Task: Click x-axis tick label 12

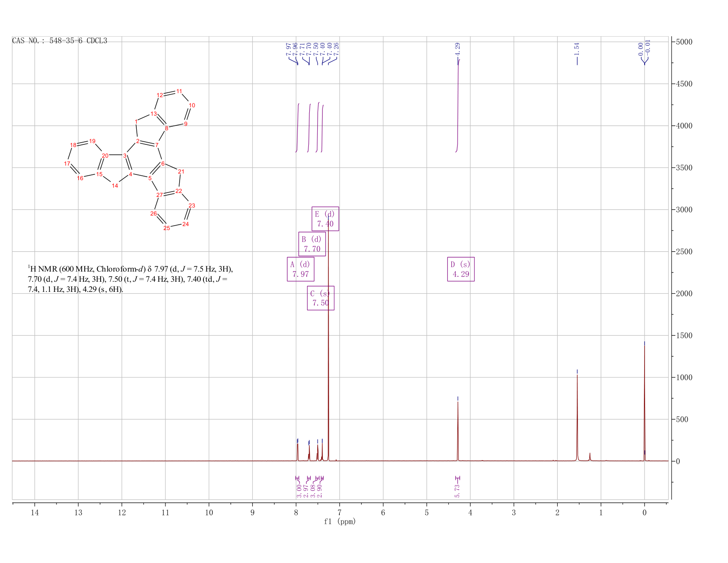Action: click(x=122, y=513)
